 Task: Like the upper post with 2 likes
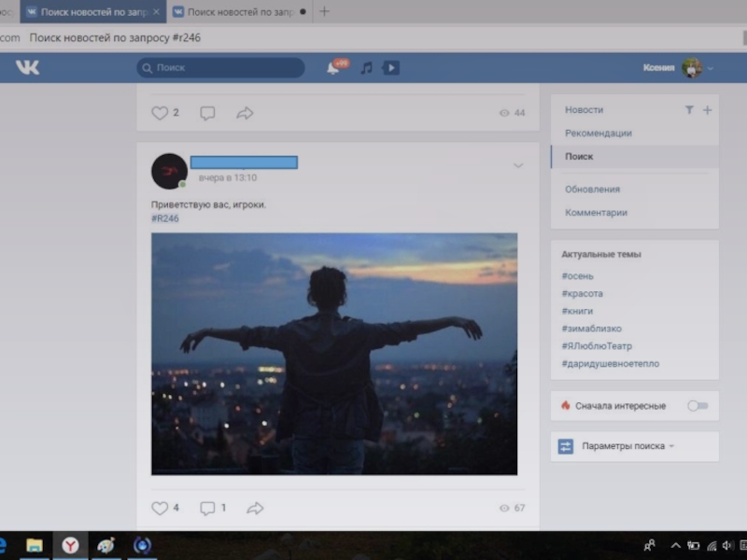161,113
